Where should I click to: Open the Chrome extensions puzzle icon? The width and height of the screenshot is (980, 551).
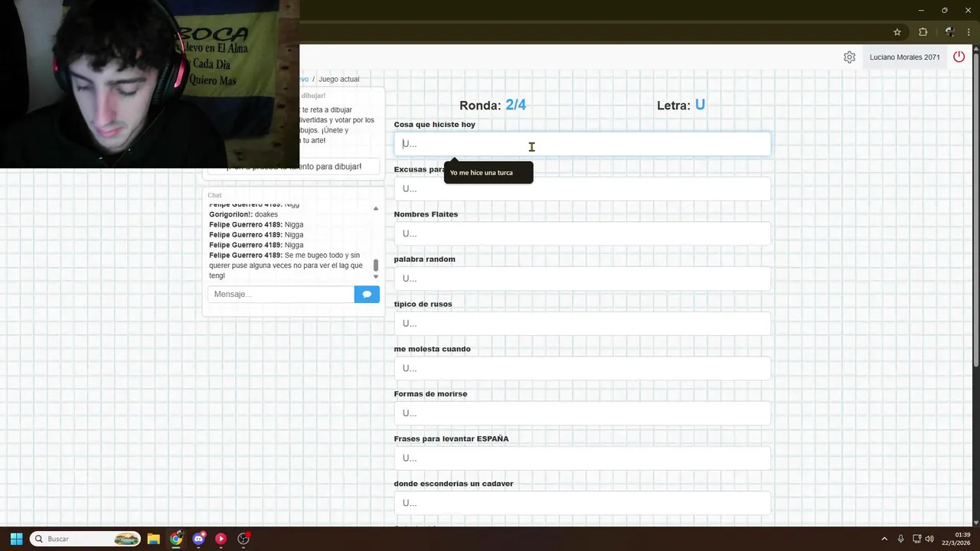click(x=923, y=32)
